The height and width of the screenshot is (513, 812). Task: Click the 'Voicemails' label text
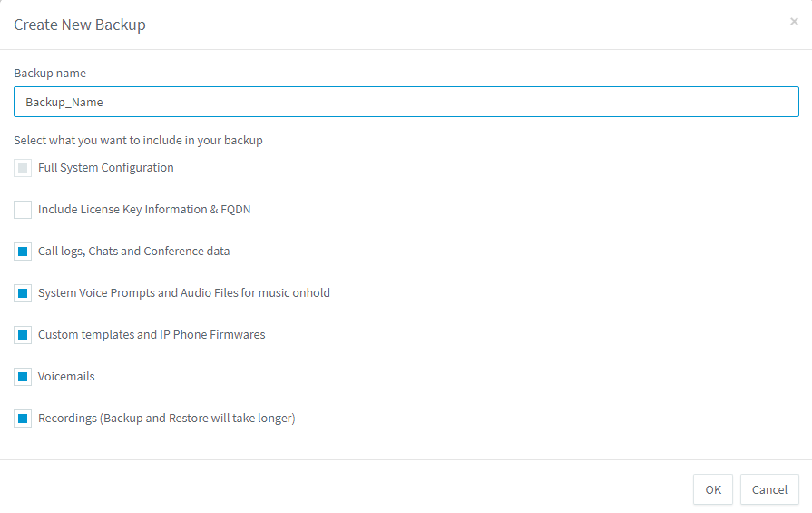66,377
